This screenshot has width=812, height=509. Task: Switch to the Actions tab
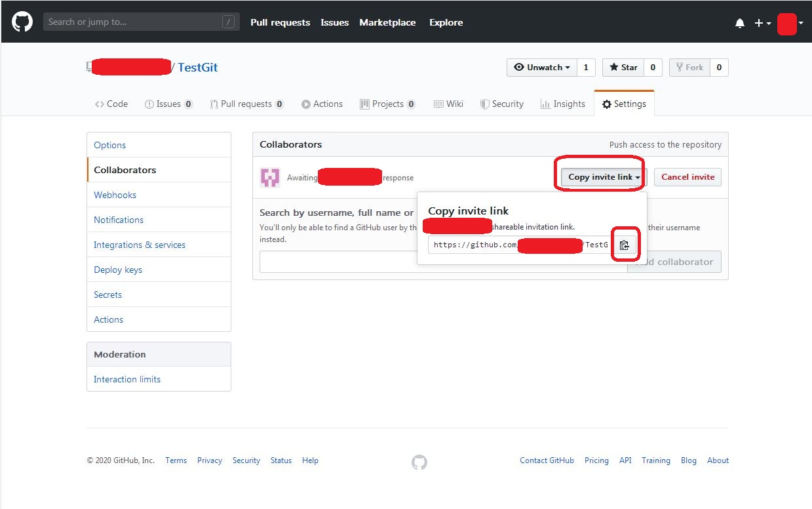[x=322, y=104]
